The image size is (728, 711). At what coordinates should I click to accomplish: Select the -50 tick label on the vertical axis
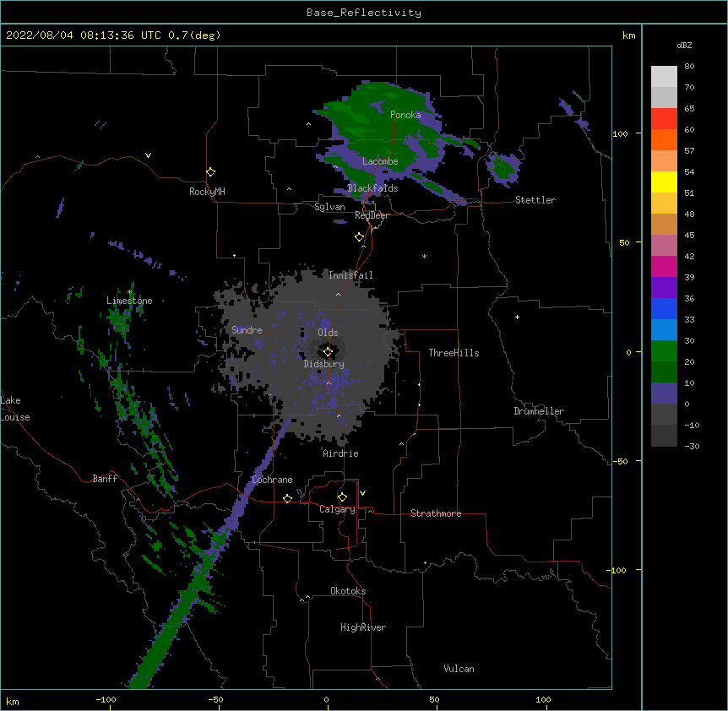coord(619,461)
